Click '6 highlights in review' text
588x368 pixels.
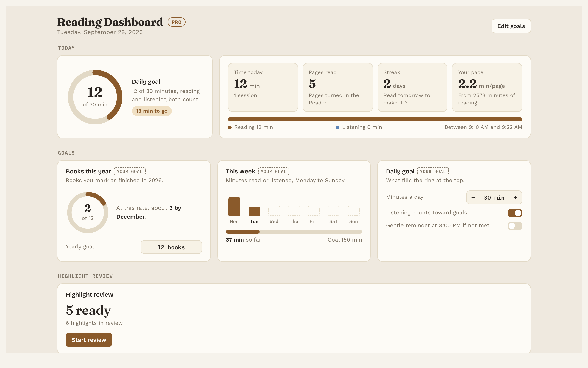pos(94,323)
